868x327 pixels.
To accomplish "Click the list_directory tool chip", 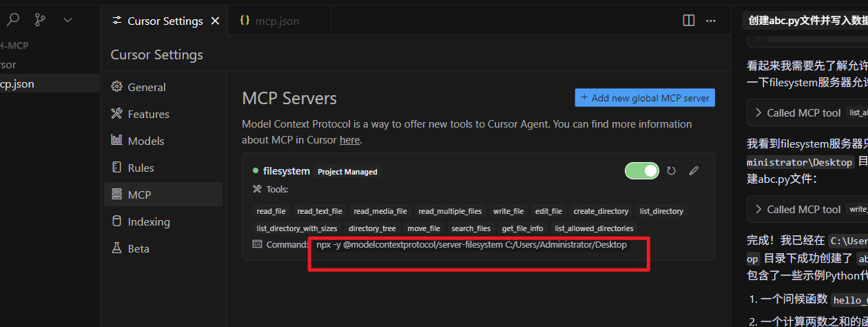I will tap(661, 211).
